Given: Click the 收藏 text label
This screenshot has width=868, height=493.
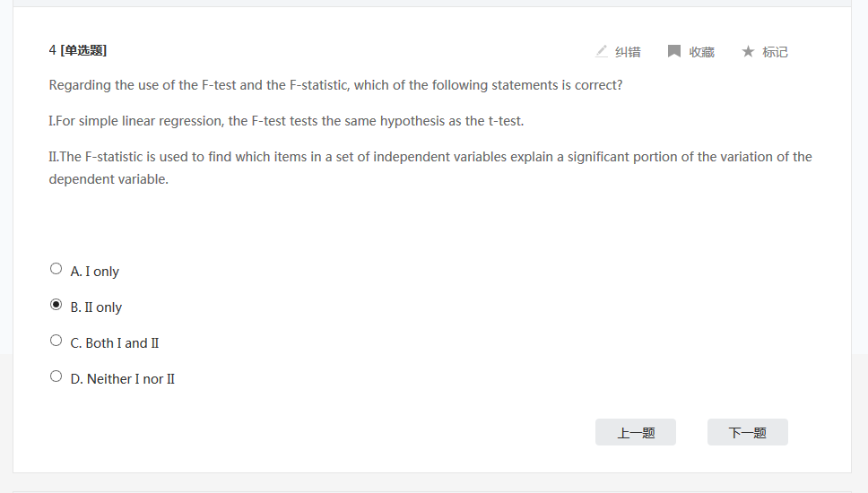Looking at the screenshot, I should pyautogui.click(x=701, y=52).
